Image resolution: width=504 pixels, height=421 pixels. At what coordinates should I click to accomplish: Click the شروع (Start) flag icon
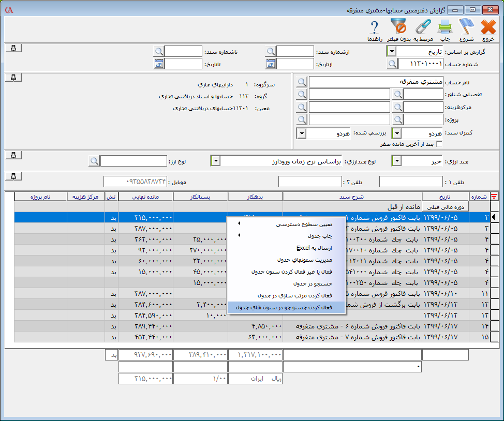tap(467, 27)
